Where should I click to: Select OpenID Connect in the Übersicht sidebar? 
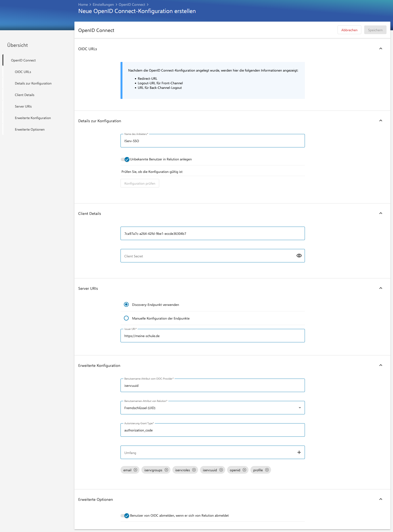coord(23,60)
